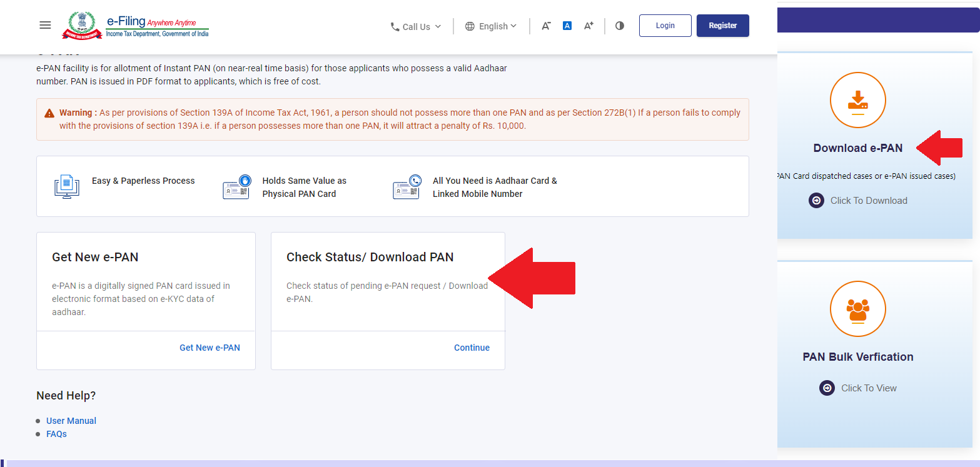The image size is (980, 467).
Task: Increase font size with the A+ icon
Action: [x=588, y=26]
